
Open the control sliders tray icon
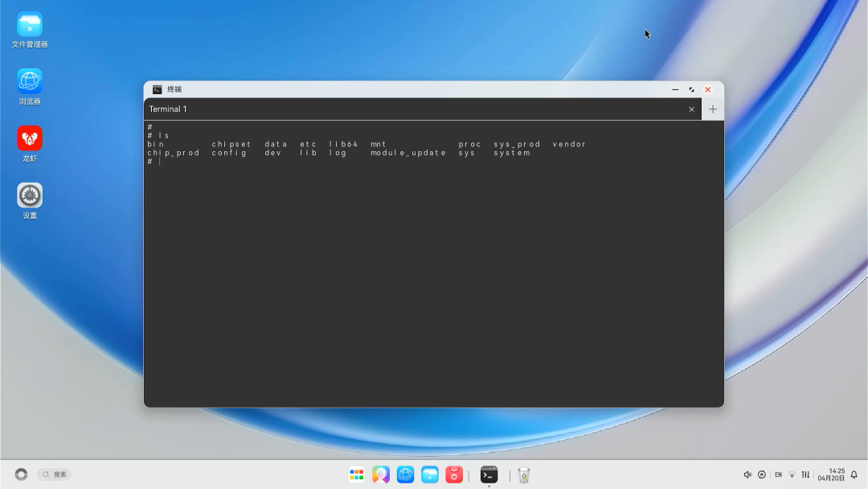(x=805, y=475)
